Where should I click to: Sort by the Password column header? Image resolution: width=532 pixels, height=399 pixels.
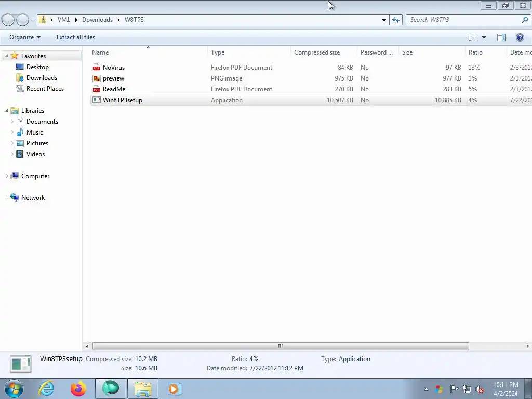coord(378,52)
